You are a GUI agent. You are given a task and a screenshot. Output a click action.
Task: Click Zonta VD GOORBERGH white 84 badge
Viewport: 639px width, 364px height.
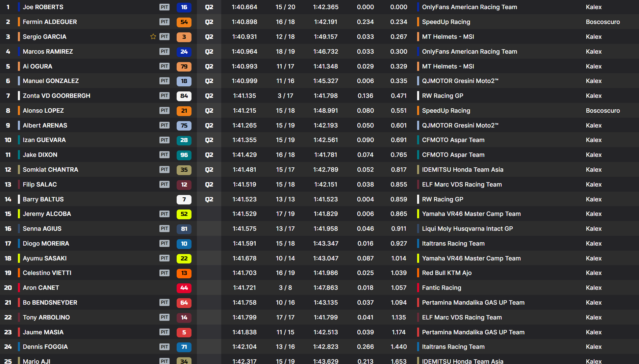pos(184,96)
